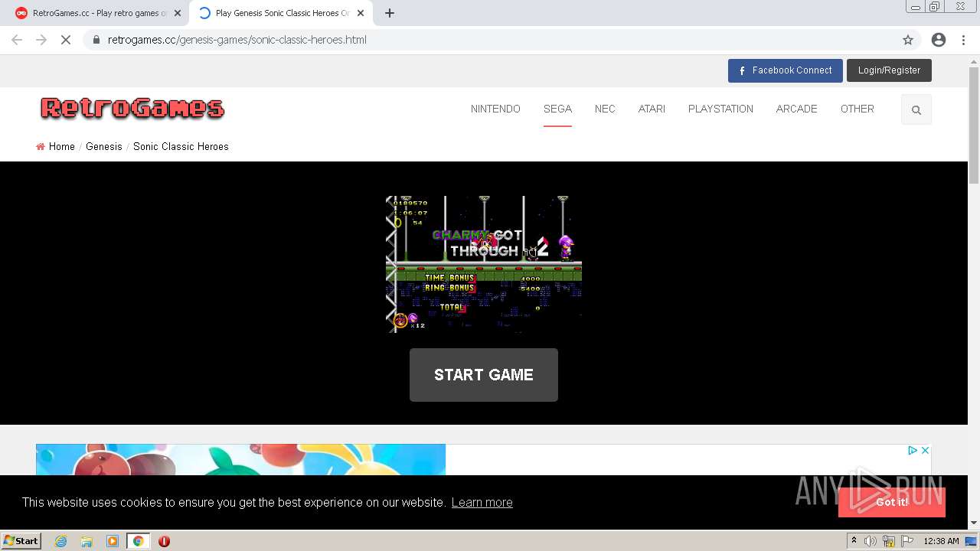
Task: Open the OTHER menu
Action: tap(857, 109)
